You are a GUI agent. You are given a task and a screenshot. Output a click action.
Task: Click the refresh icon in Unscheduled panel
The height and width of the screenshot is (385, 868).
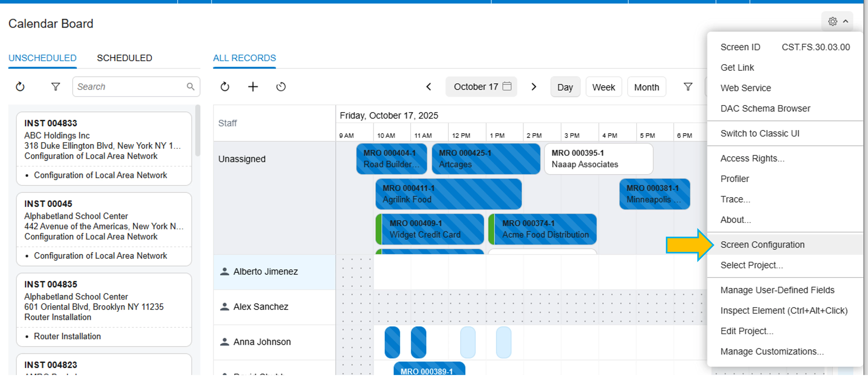coord(20,87)
